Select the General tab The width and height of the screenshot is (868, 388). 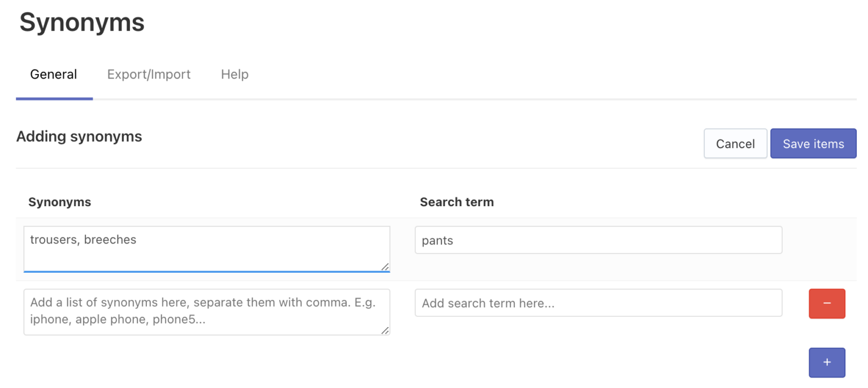tap(54, 74)
